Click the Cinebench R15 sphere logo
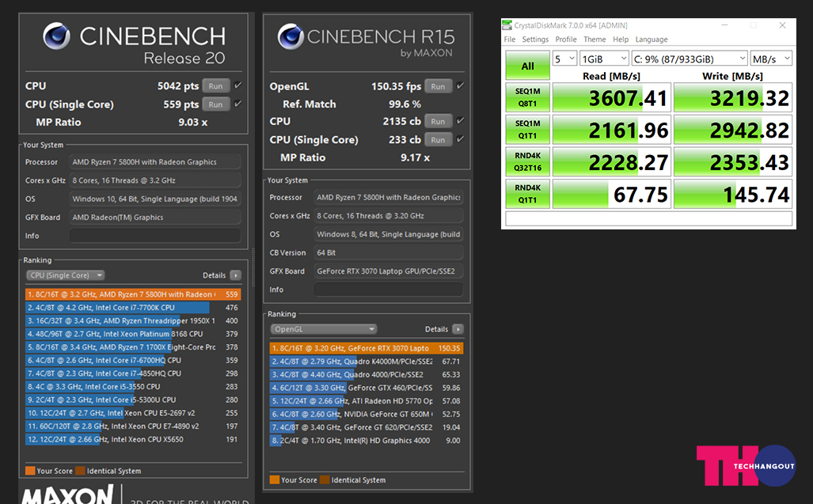The width and height of the screenshot is (813, 504). pos(291,36)
